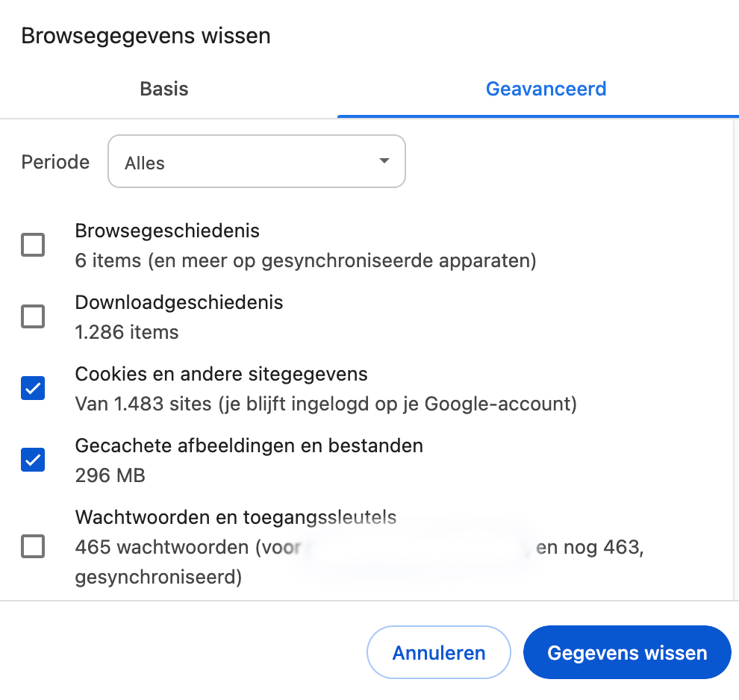This screenshot has width=739, height=700.
Task: Click the Wachtwoorden en toegangssleutels label
Action: tap(235, 517)
